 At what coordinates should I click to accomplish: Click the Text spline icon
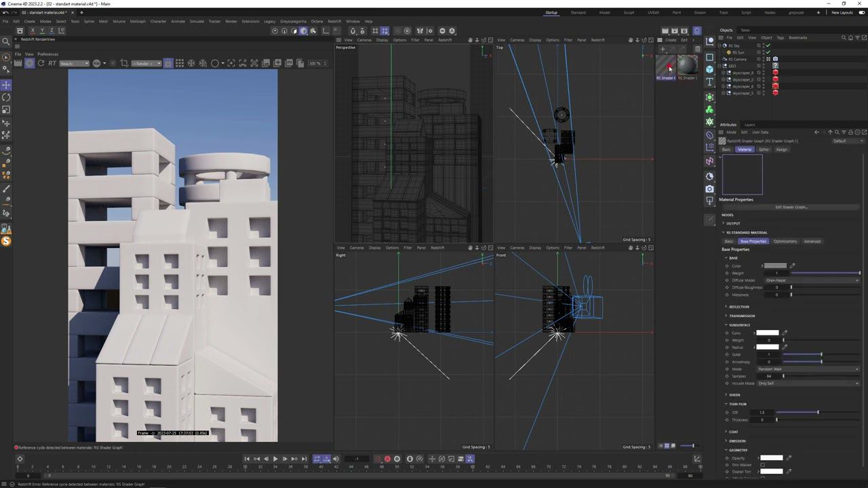click(709, 82)
